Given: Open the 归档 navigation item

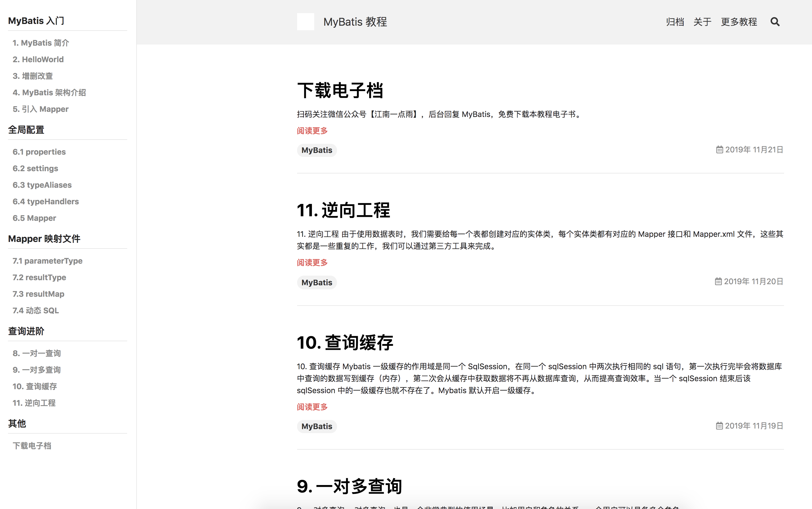Looking at the screenshot, I should click(675, 22).
